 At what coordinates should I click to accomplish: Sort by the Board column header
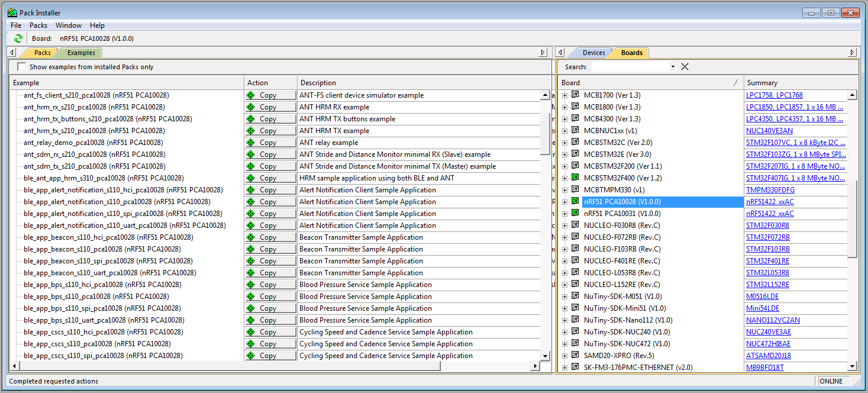(x=650, y=83)
